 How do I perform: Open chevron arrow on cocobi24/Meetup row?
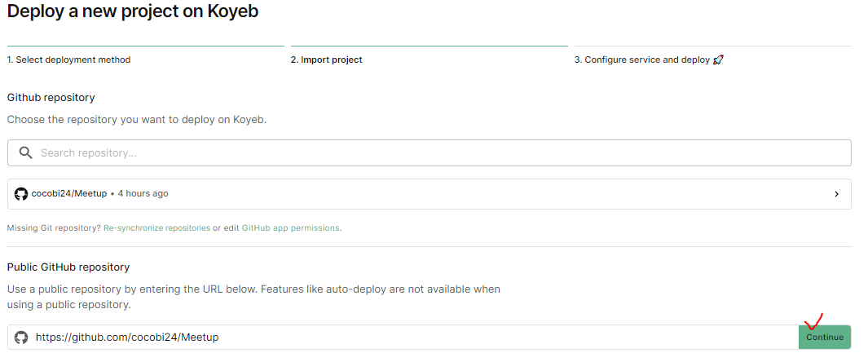(836, 194)
